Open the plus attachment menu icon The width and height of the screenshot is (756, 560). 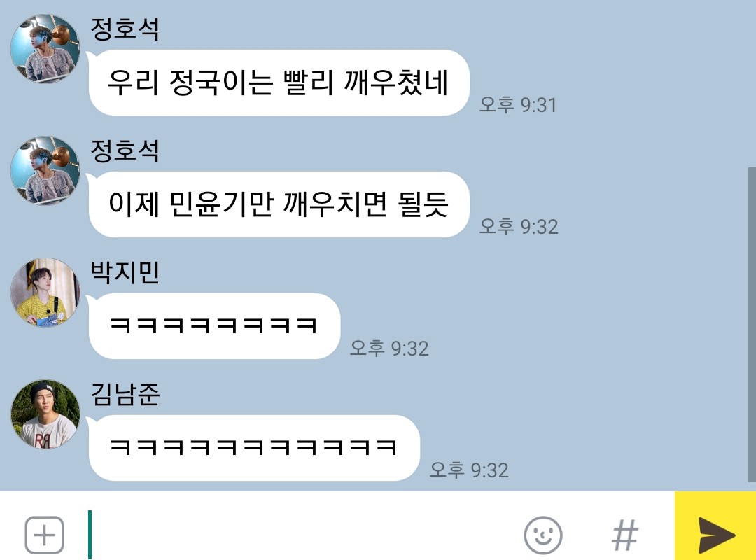44,535
